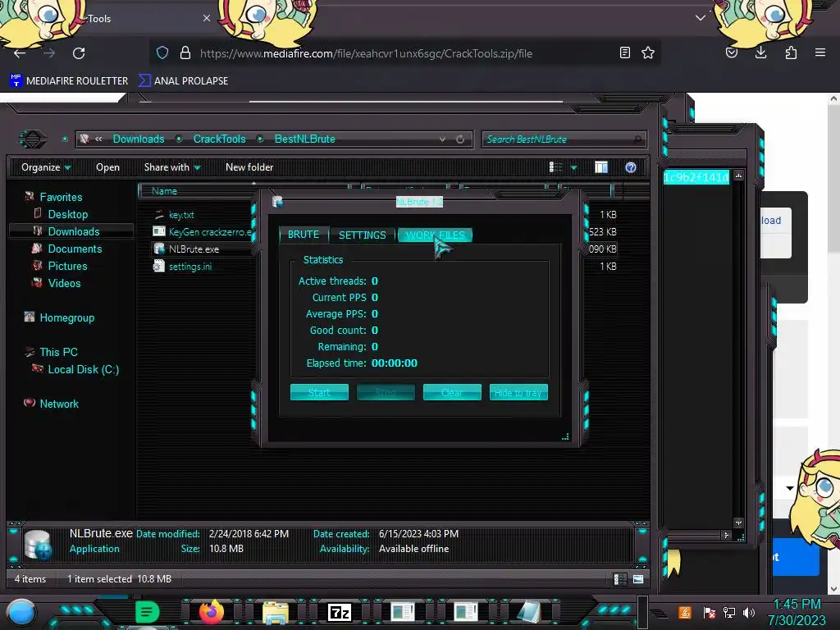The image size is (840, 630).
Task: Click Open in the Explorer toolbar
Action: point(107,167)
